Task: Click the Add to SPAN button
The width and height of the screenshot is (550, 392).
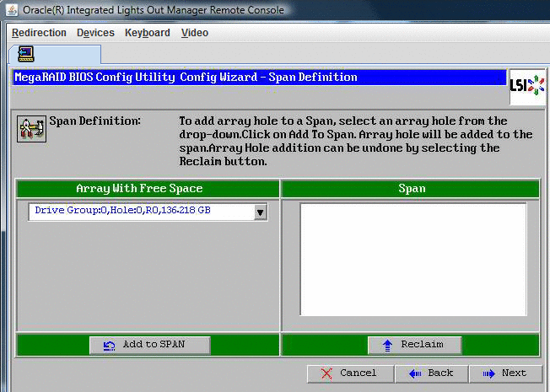Action: tap(150, 345)
